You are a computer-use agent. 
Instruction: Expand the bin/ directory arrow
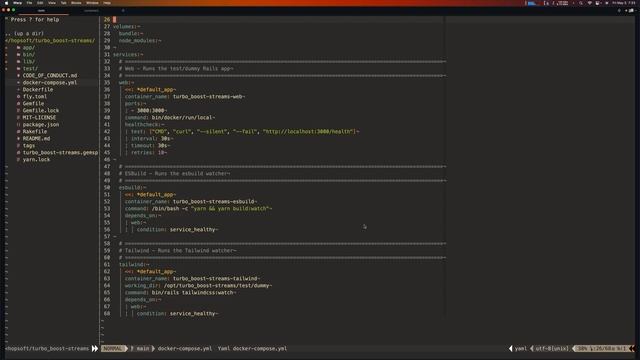(6, 54)
